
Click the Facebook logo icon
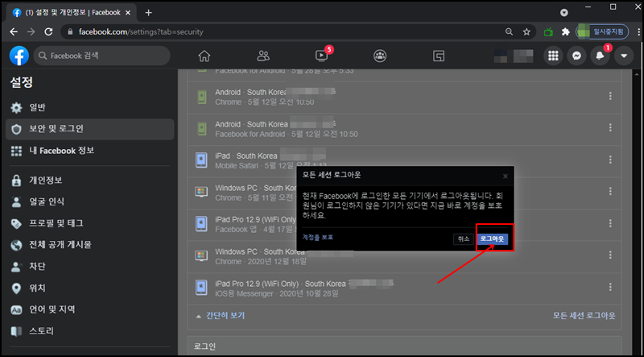[x=19, y=56]
